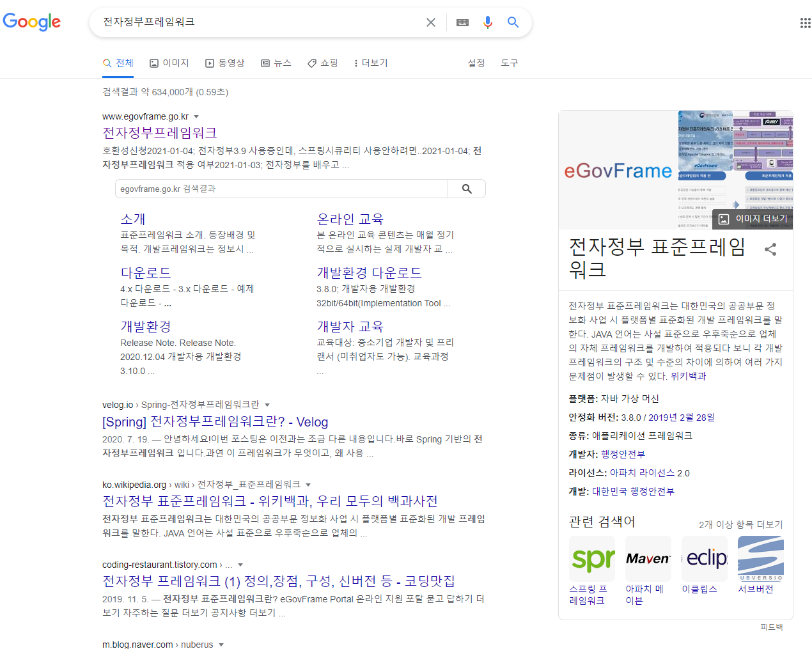Click the 검색결과 약 634,000개 count text
This screenshot has height=649, width=812.
pos(166,92)
